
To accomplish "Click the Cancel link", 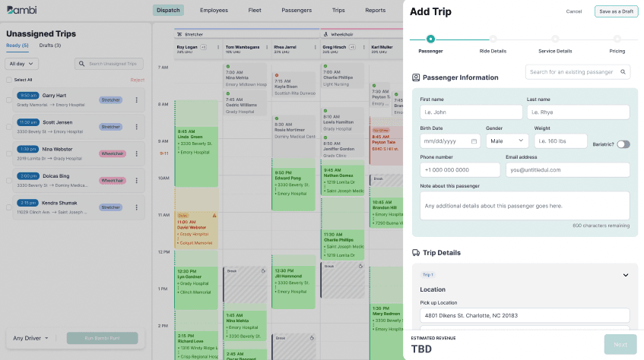I will (x=574, y=11).
